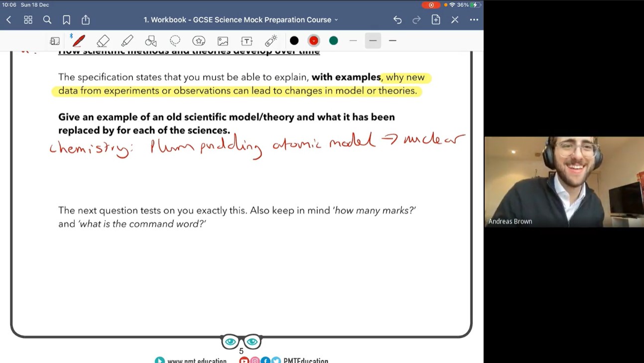644x363 pixels.
Task: Undo the last annotation
Action: pyautogui.click(x=397, y=20)
